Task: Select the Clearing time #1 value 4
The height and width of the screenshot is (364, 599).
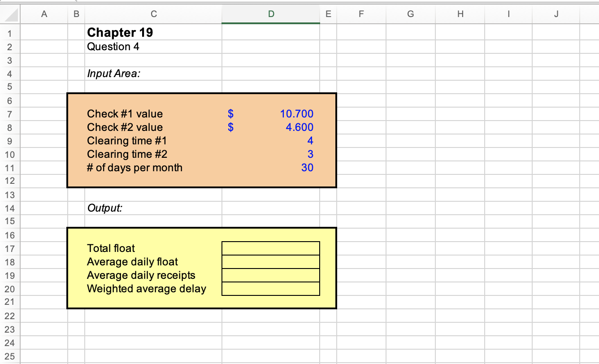Action: click(x=271, y=141)
